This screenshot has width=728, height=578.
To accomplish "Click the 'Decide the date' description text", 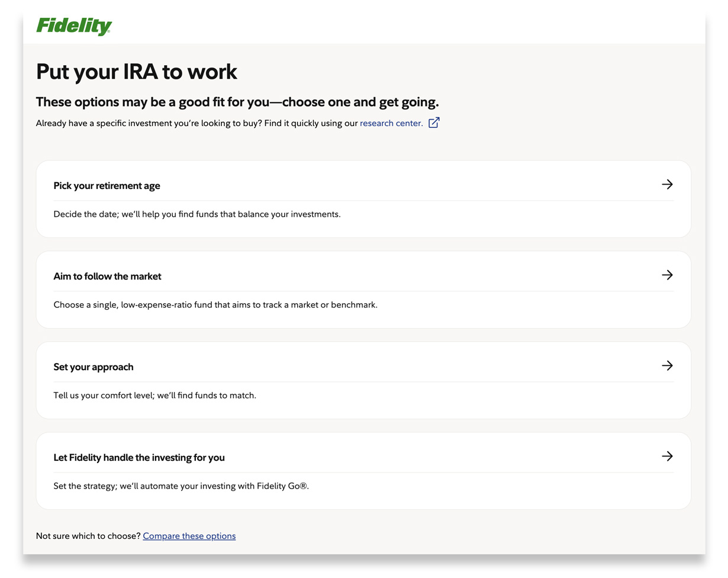I will pyautogui.click(x=197, y=214).
